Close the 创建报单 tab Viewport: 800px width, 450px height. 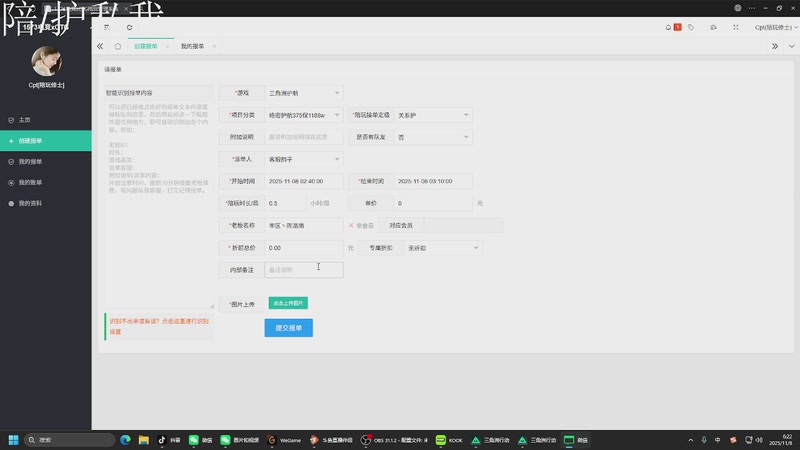click(167, 46)
